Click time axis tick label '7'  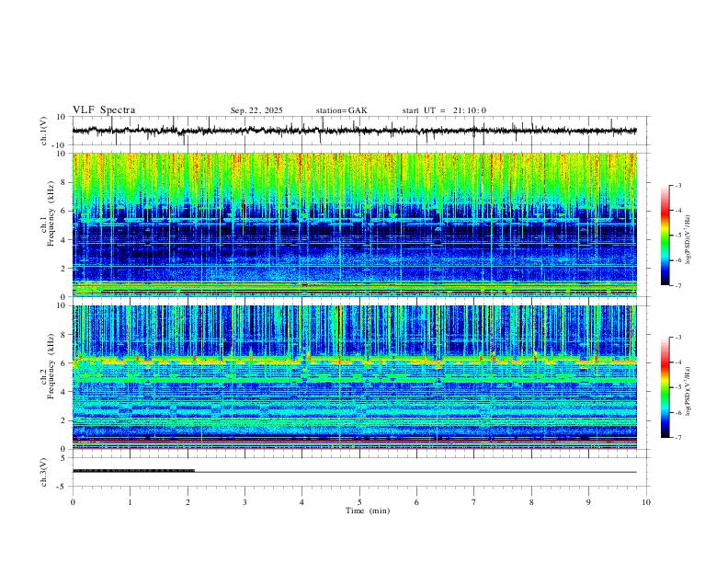click(x=474, y=502)
